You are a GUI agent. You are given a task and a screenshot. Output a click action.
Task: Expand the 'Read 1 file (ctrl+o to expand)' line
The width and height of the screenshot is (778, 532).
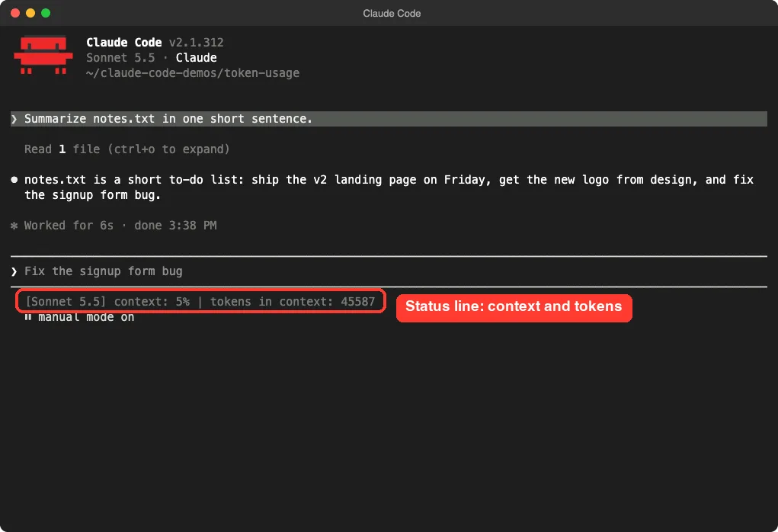point(127,149)
